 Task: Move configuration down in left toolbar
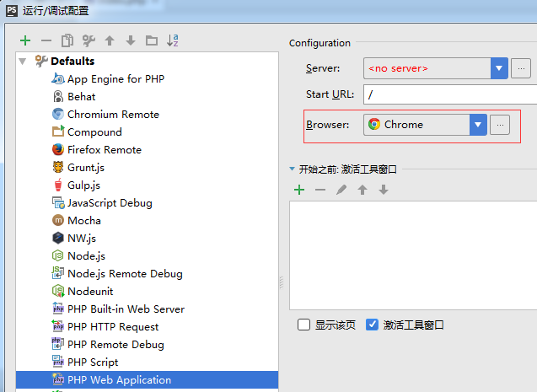[131, 40]
